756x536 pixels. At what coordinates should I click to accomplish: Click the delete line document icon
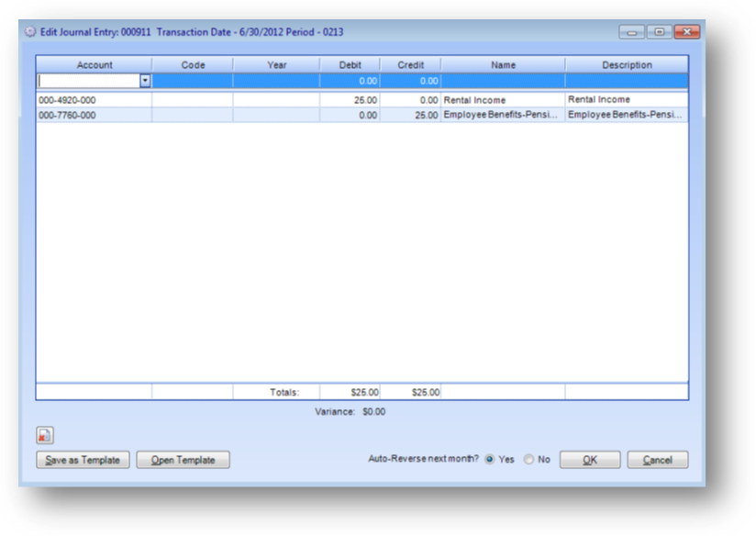pyautogui.click(x=44, y=435)
